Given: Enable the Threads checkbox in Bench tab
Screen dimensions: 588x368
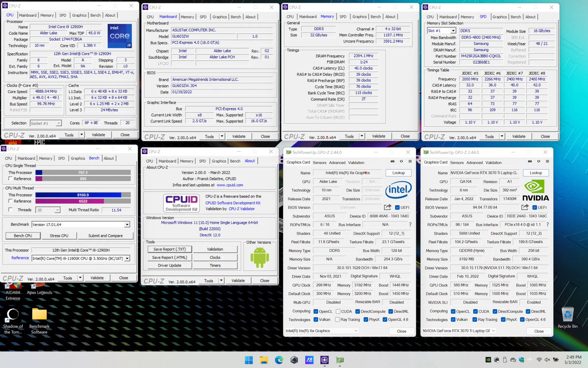Looking at the screenshot, I should click(10, 210).
